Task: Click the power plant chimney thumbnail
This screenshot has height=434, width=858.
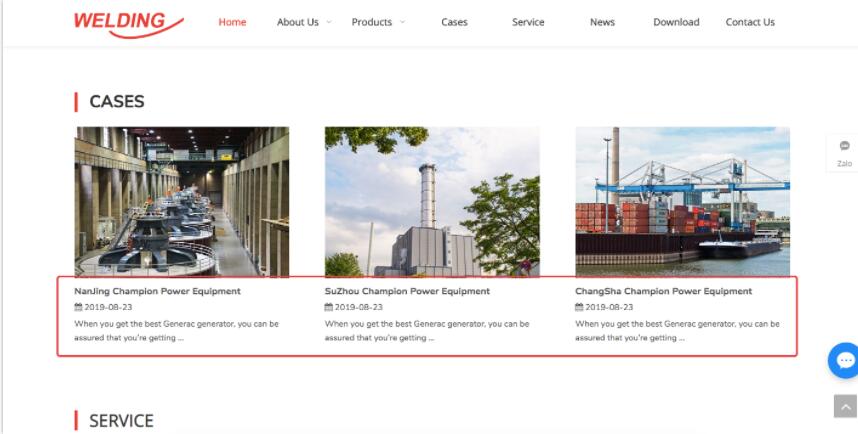Action: pos(432,201)
